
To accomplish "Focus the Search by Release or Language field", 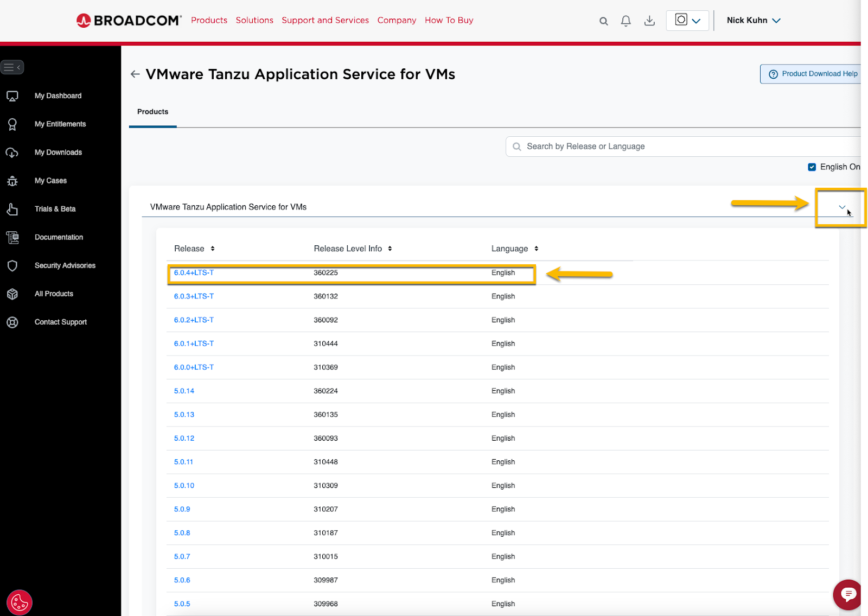I will (683, 147).
